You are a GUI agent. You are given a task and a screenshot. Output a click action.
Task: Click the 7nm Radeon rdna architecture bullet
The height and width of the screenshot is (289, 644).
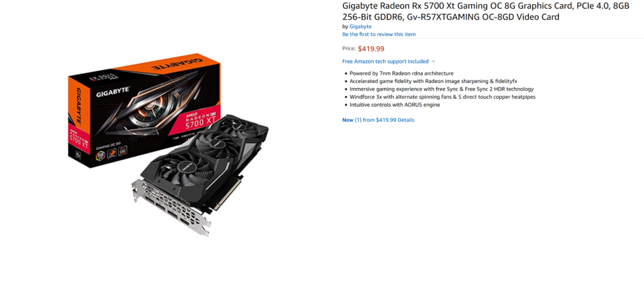[x=401, y=73]
